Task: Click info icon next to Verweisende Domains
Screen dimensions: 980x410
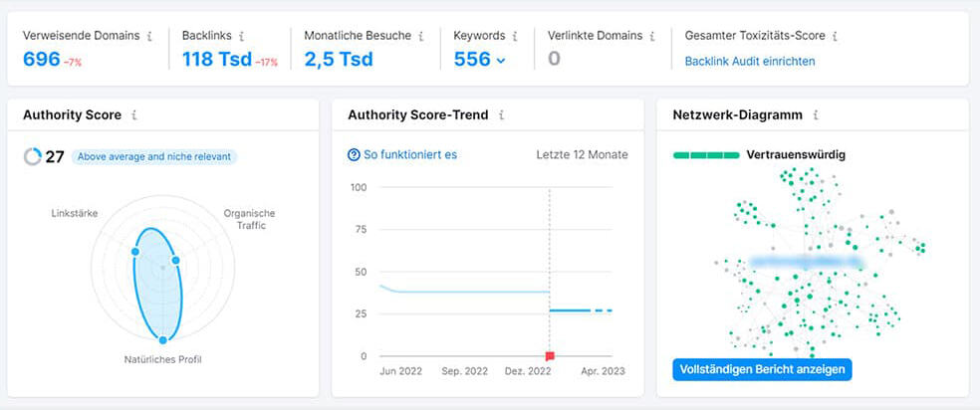Action: 149,36
